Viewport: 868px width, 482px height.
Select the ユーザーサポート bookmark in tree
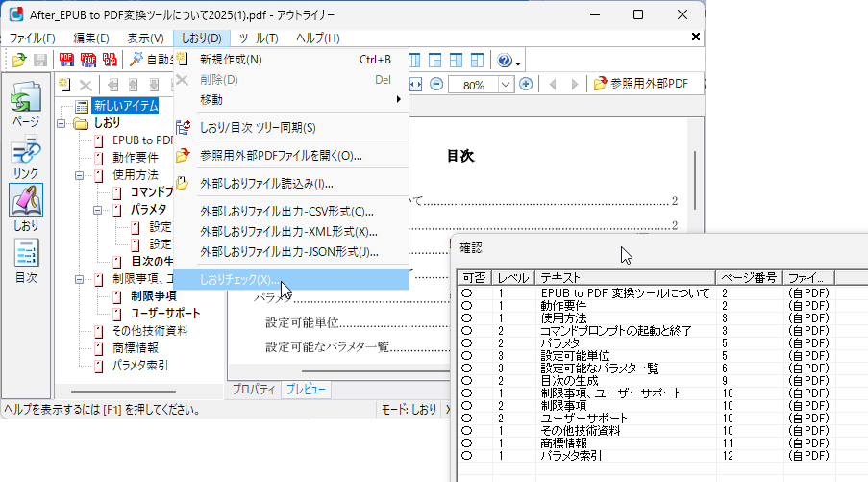pyautogui.click(x=165, y=314)
